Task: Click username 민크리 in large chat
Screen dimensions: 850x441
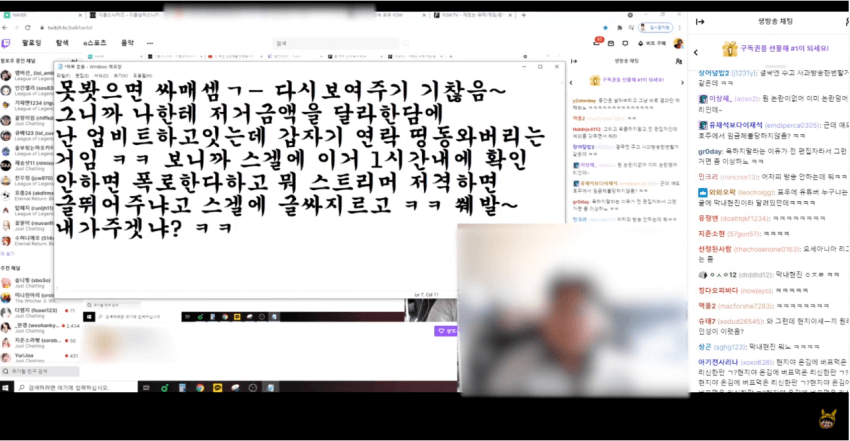Action: [708, 177]
